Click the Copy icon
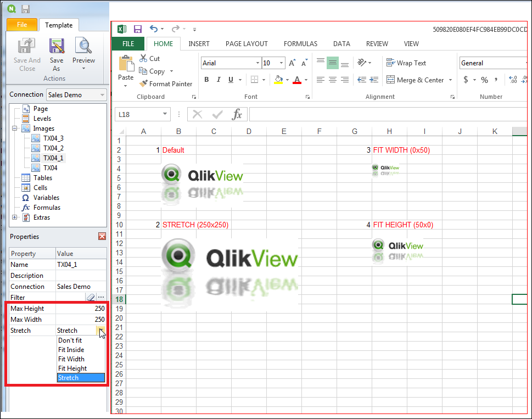This screenshot has width=532, height=419. pos(143,71)
